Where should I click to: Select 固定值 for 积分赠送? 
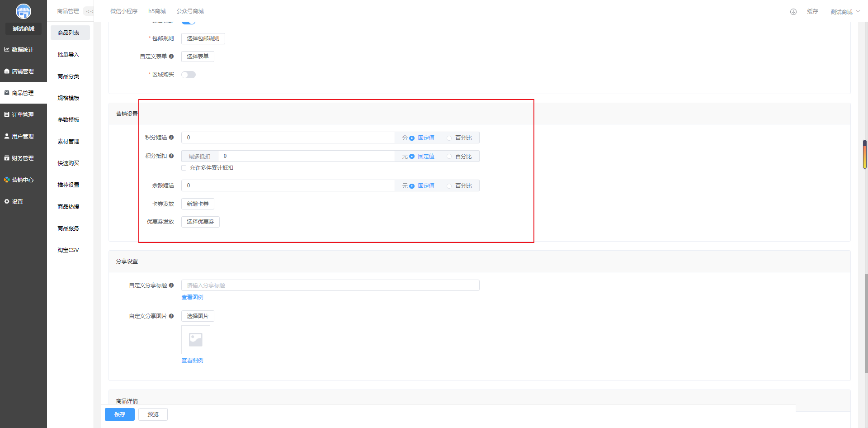coord(422,138)
